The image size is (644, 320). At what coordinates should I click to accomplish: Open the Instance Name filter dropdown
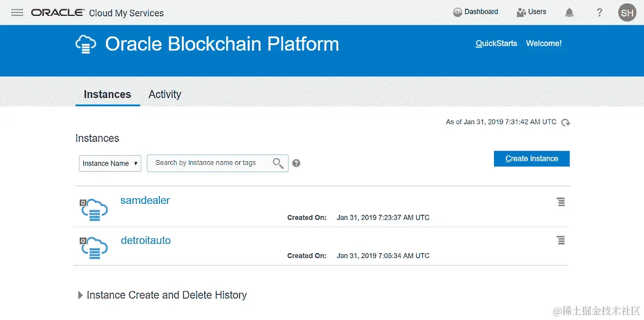tap(110, 163)
